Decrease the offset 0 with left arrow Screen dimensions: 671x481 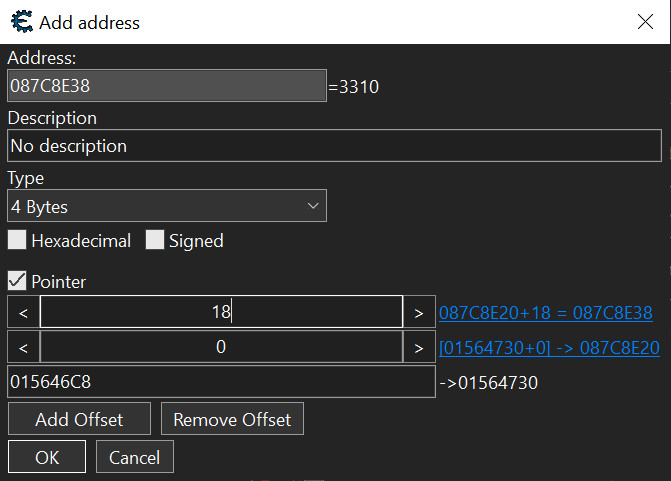tap(22, 347)
